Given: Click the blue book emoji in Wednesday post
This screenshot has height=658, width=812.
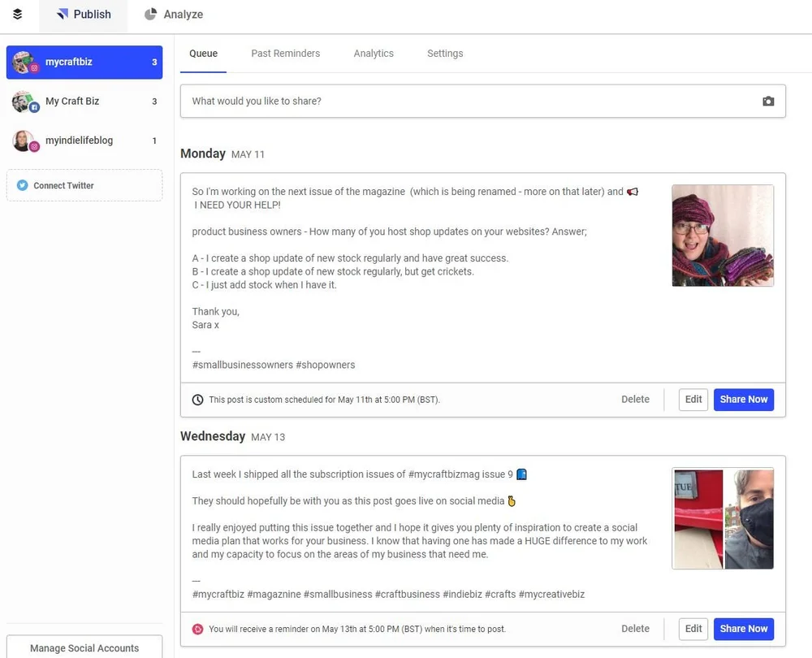Looking at the screenshot, I should pyautogui.click(x=521, y=474).
